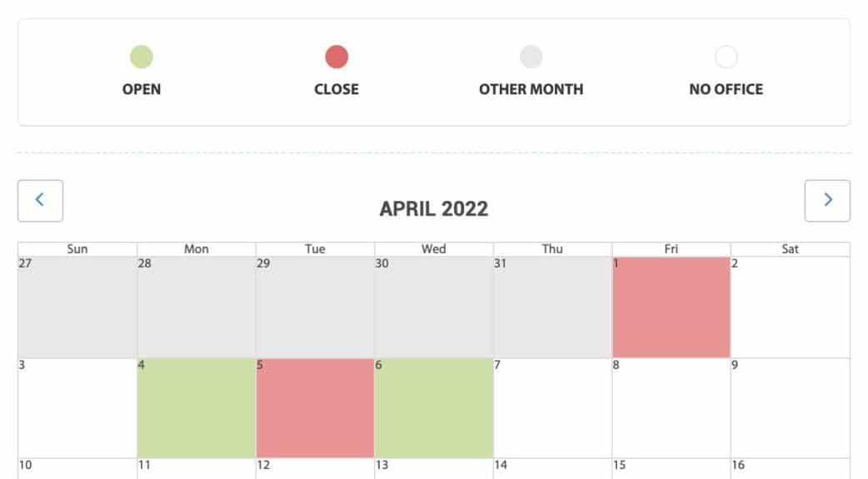Click March 28 other-month cell
This screenshot has height=479, width=868.
coord(197,307)
